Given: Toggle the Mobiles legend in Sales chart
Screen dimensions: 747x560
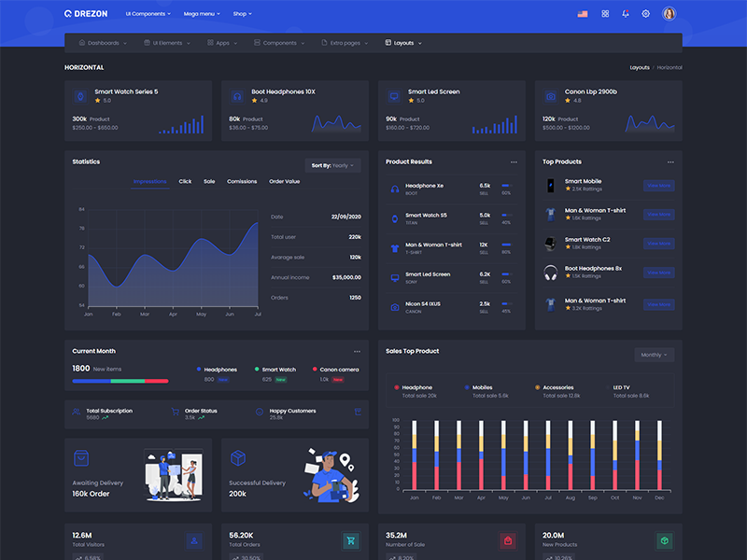Looking at the screenshot, I should 482,387.
